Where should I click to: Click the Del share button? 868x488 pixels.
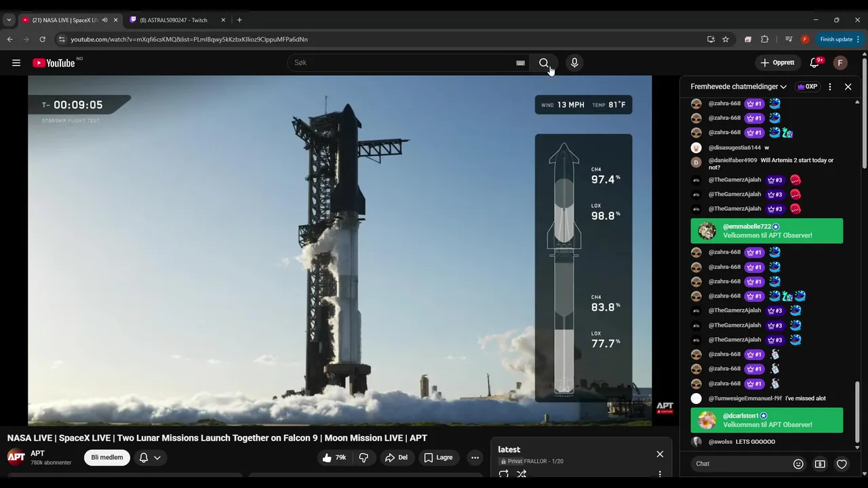pos(396,457)
